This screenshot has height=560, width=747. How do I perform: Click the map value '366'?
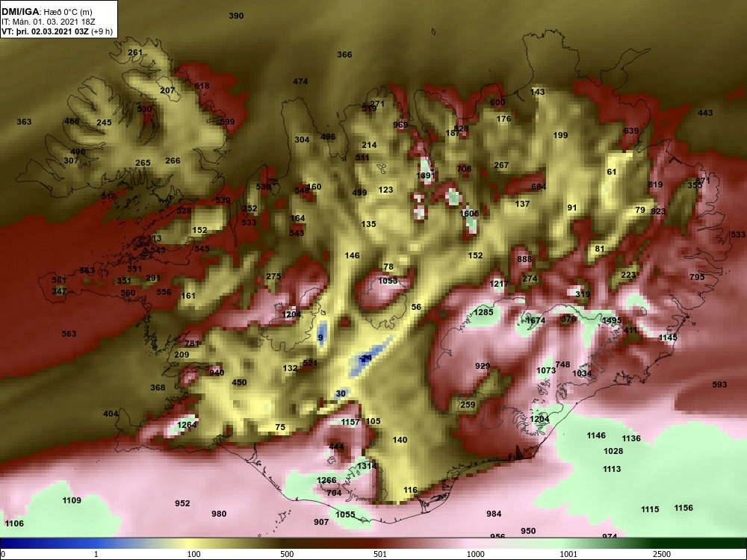click(x=344, y=55)
